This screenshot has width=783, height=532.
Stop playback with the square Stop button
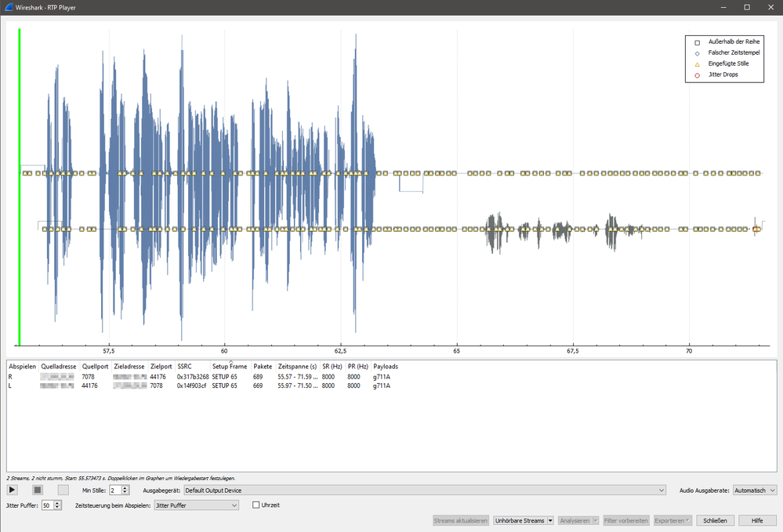point(38,490)
